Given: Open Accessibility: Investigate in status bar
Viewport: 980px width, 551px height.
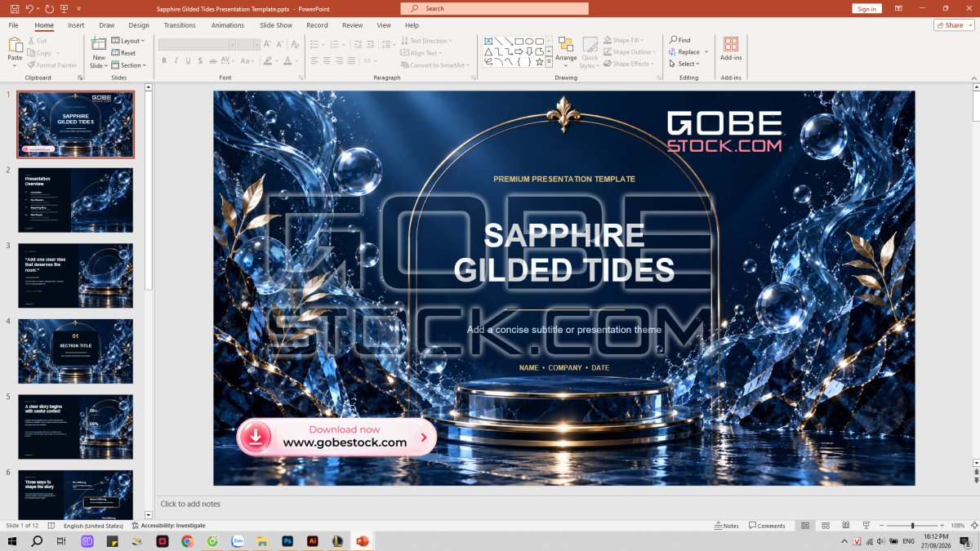Looking at the screenshot, I should point(169,525).
